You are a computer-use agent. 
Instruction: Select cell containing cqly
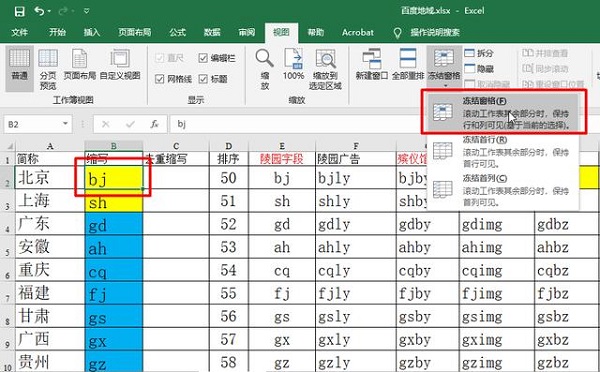click(355, 270)
